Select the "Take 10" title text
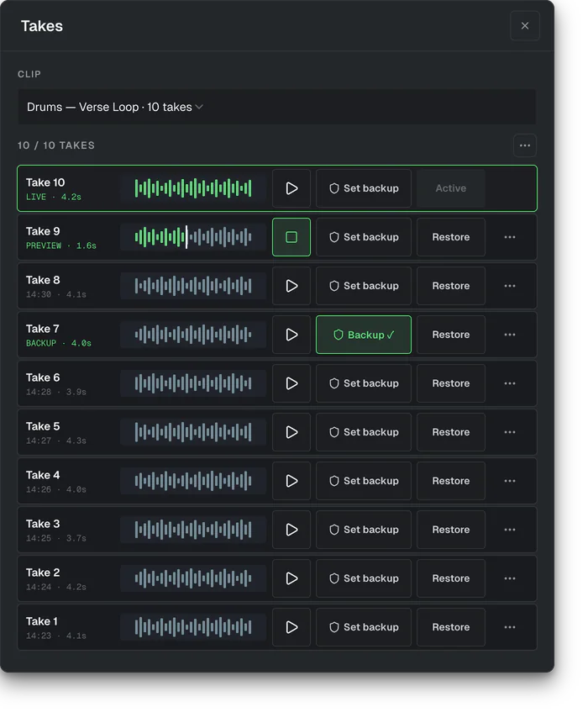Image resolution: width=588 pixels, height=723 pixels. pos(45,182)
